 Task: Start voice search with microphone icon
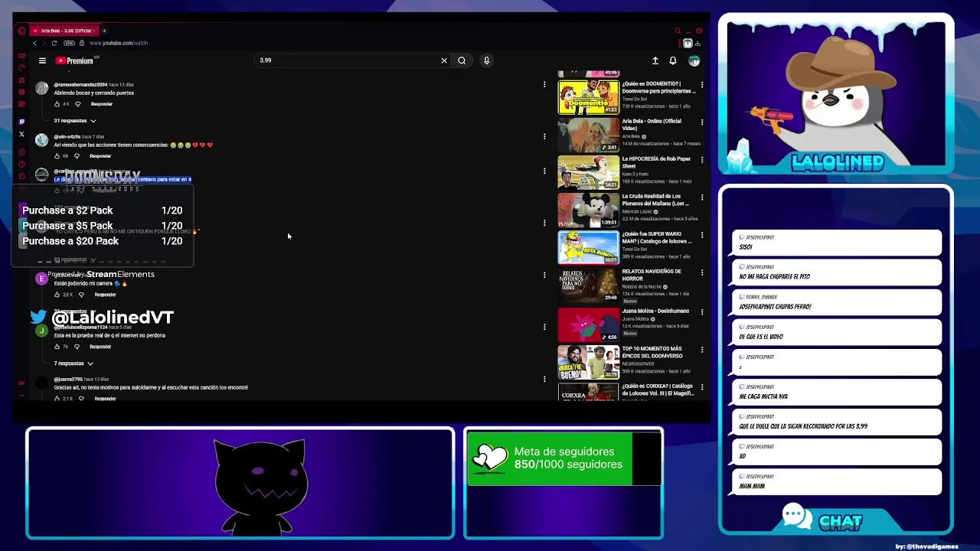[486, 60]
